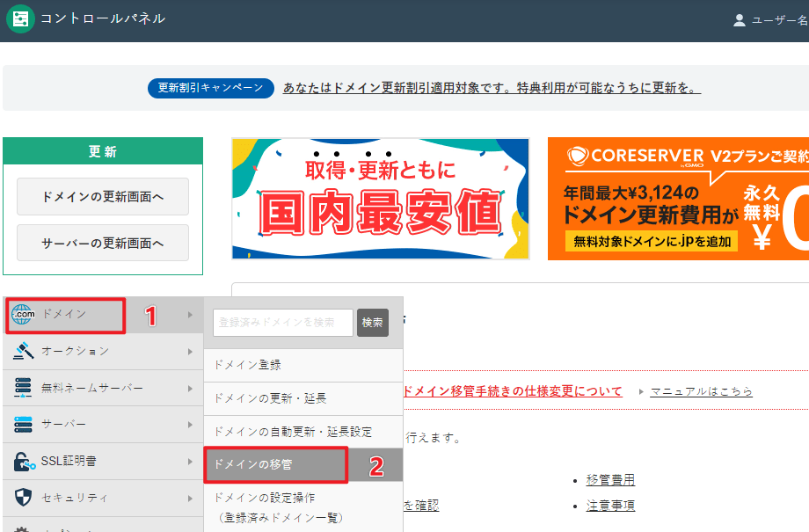Screen dimensions: 809x532
Task: Expand the オークション submenu arrow
Action: click(191, 352)
